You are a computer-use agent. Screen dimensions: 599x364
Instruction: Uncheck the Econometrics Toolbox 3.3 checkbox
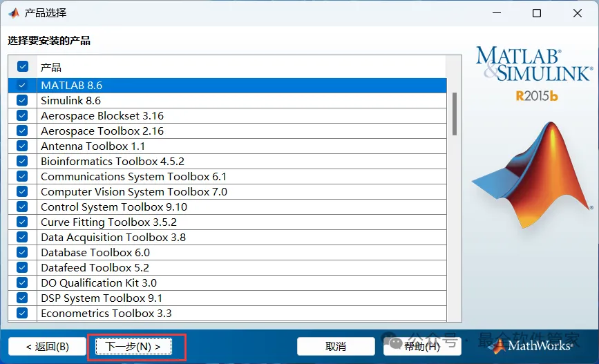22,313
